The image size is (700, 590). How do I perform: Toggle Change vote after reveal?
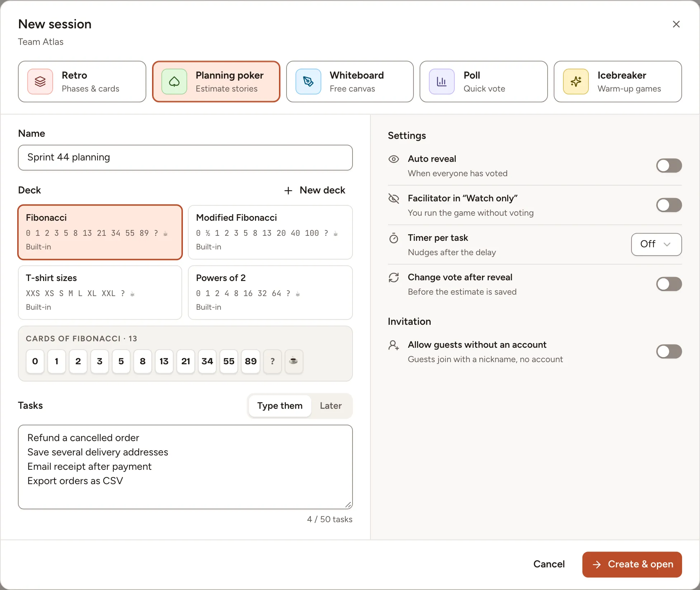click(669, 284)
